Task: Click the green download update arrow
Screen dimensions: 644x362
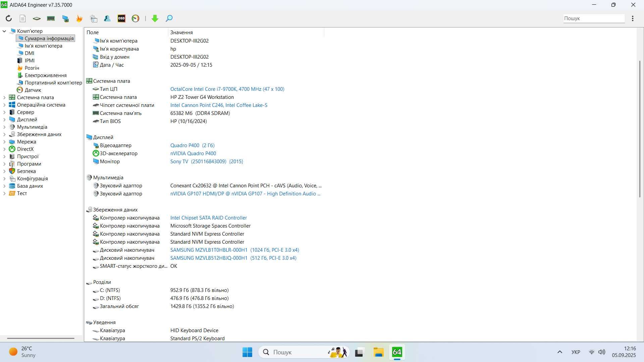Action: [155, 18]
